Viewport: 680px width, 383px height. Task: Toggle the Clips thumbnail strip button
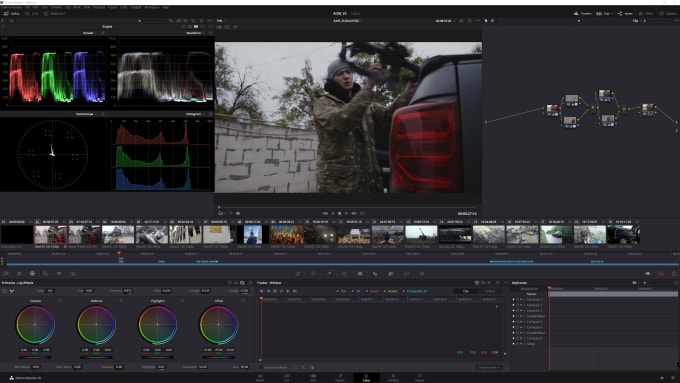pyautogui.click(x=604, y=13)
